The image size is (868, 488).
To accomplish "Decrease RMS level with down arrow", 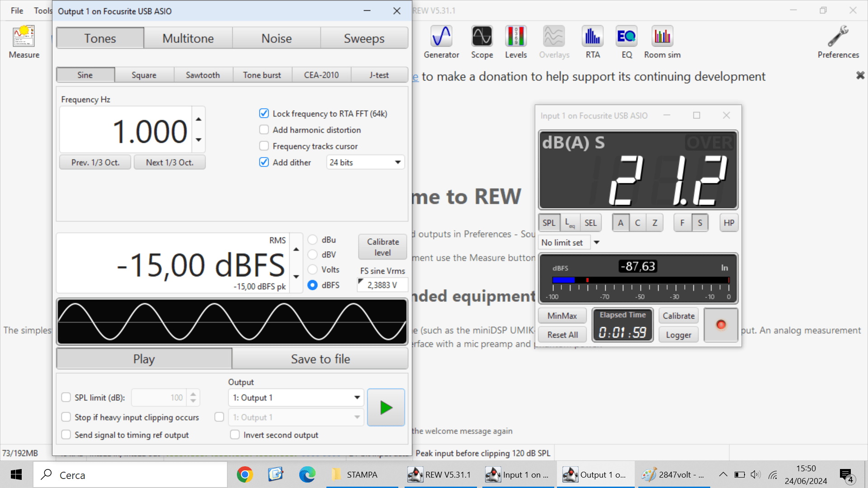I will tap(296, 277).
